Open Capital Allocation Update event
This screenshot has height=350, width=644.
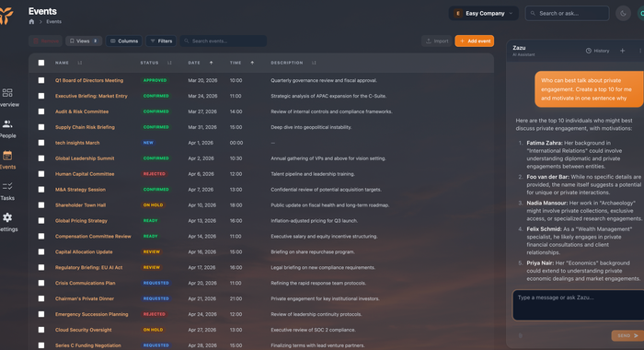click(x=84, y=251)
